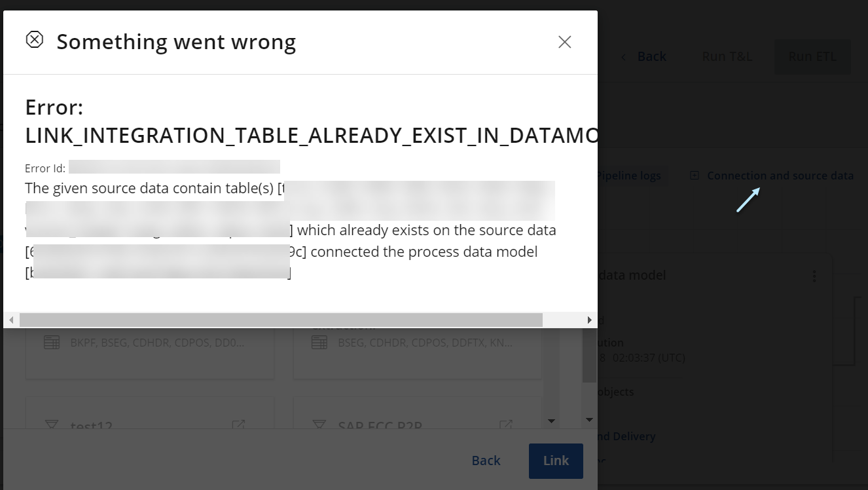Click the plus icon beside Connection and source data

coord(695,176)
